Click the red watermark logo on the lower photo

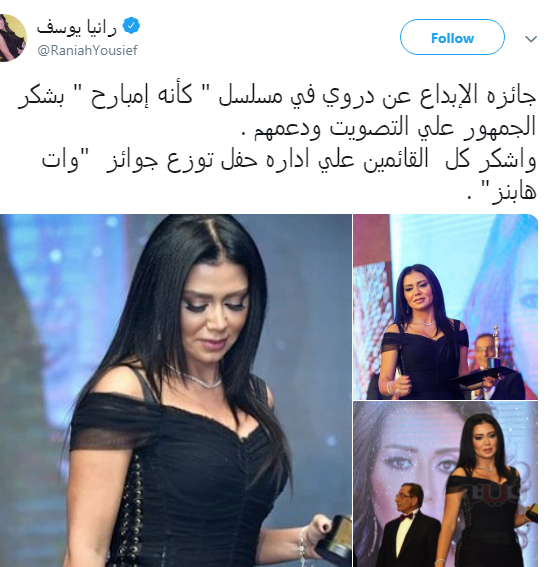click(490, 494)
